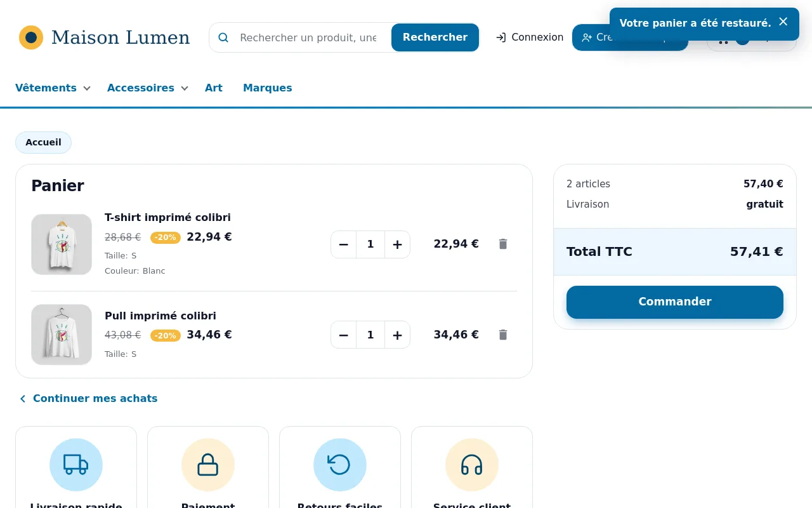Click the circular arrow returns icon
Image resolution: width=812 pixels, height=508 pixels.
[x=340, y=465]
